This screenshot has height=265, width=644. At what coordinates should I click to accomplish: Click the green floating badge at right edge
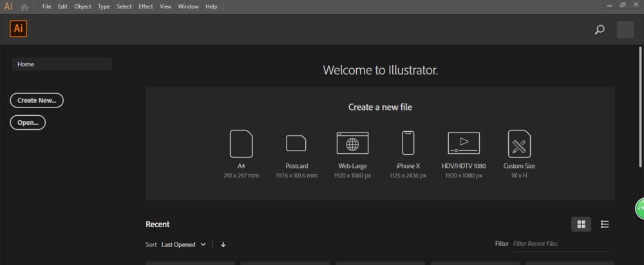point(640,209)
